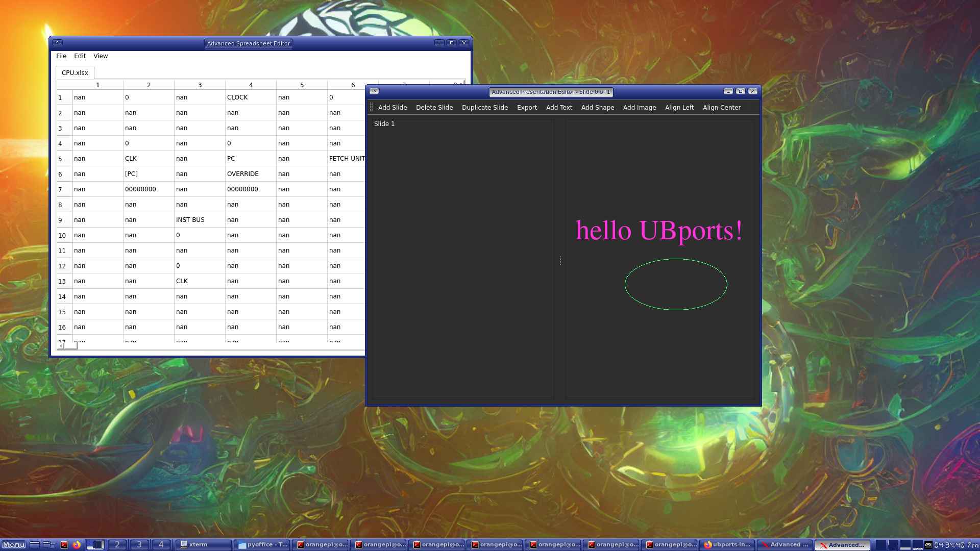
Task: Click Export in the presentation toolbar
Action: pos(527,108)
